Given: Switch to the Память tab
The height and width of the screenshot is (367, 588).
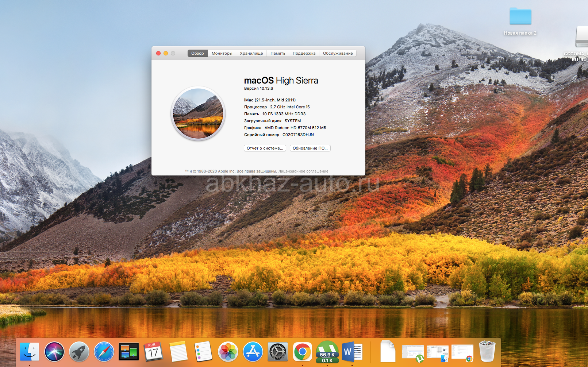Looking at the screenshot, I should click(x=278, y=53).
